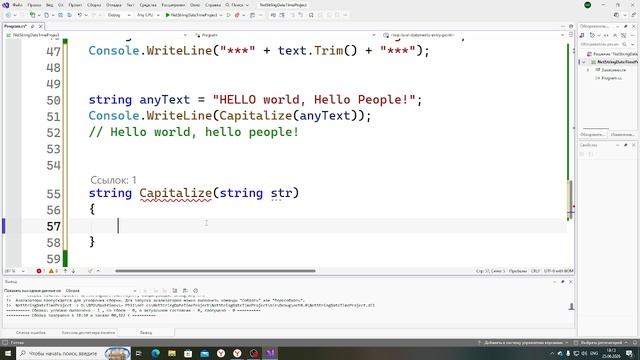Viewport: 640px width, 360px height.
Task: Click the Capitalize method name on line 55
Action: click(x=175, y=193)
